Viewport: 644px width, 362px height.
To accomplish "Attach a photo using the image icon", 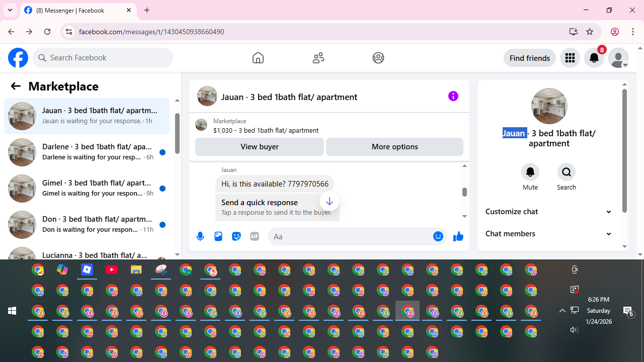I will (218, 236).
